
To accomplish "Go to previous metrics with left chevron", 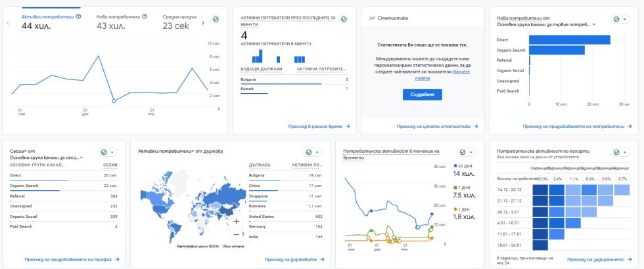I will pos(8,23).
